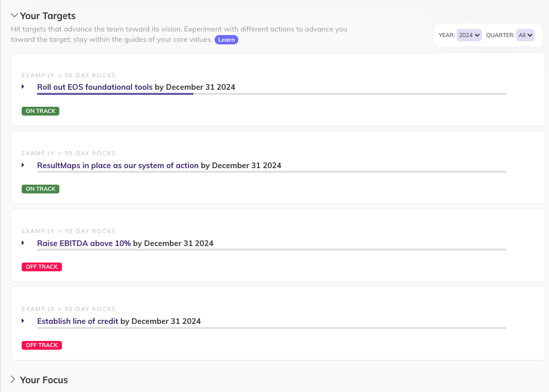Open the Year 2024 dropdown

469,35
